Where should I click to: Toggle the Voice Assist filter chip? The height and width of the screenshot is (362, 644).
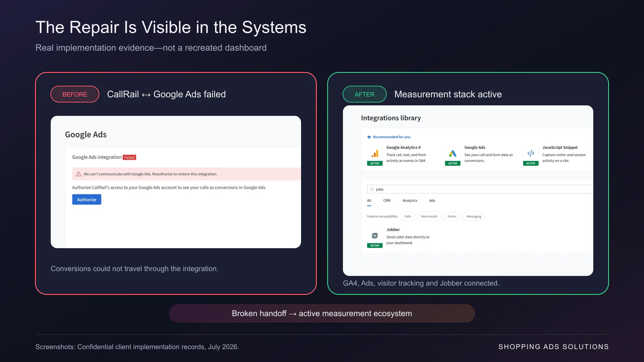coord(429,216)
